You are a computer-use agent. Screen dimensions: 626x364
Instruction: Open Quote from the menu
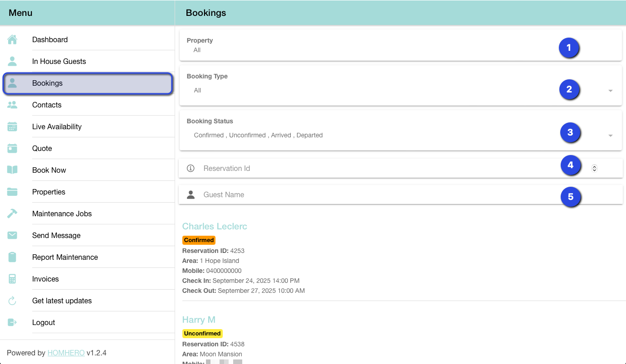[x=42, y=149]
